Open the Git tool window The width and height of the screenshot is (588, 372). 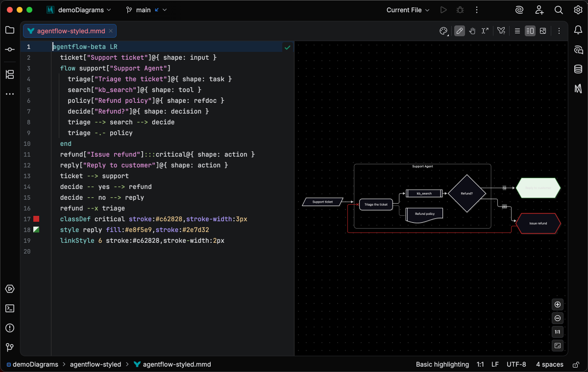(10, 348)
